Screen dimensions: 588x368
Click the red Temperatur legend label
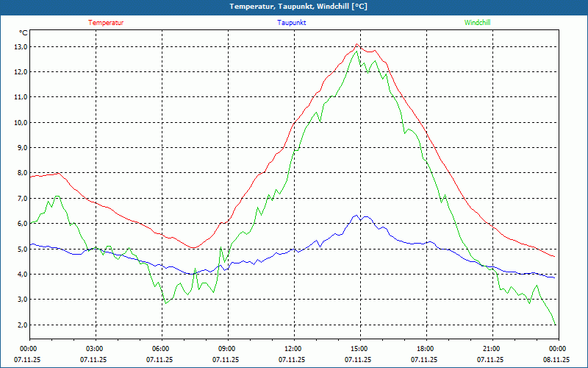(x=106, y=23)
